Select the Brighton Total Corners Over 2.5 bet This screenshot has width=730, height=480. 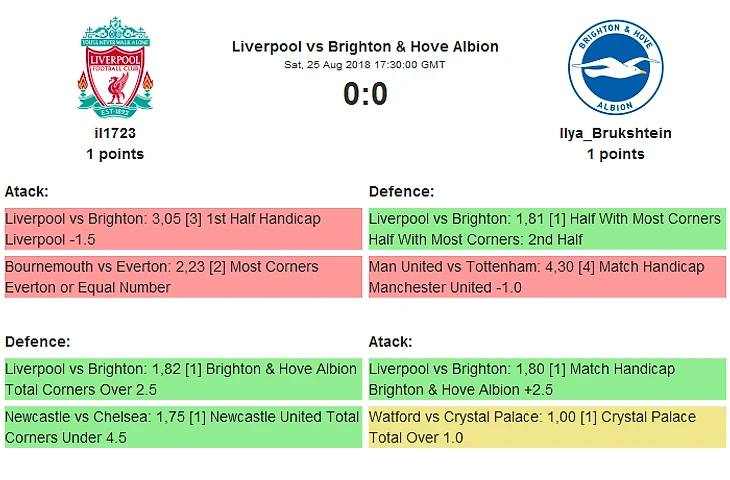click(x=183, y=379)
